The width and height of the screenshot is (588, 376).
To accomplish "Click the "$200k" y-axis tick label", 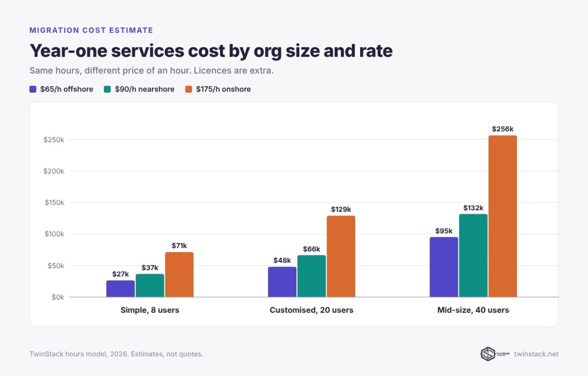I will (x=54, y=171).
